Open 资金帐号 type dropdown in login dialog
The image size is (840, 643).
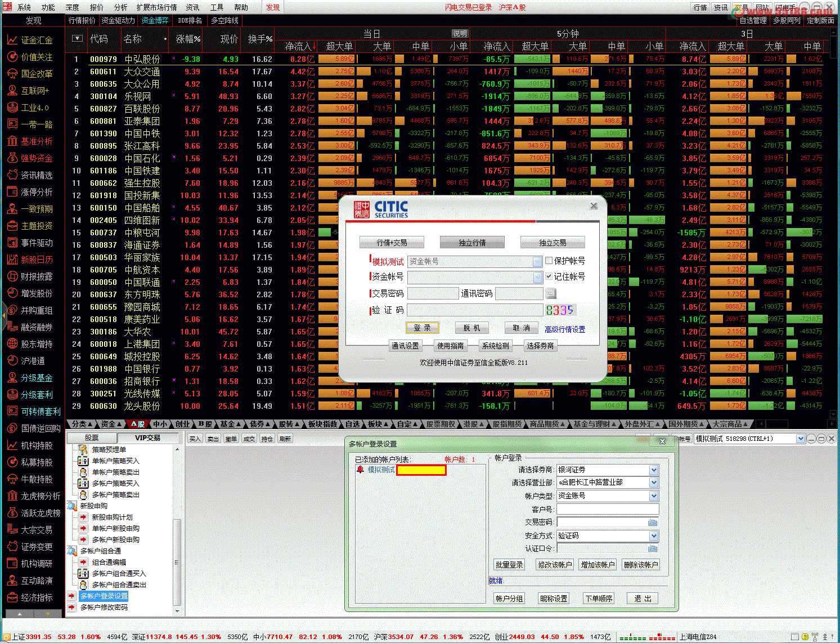537,261
